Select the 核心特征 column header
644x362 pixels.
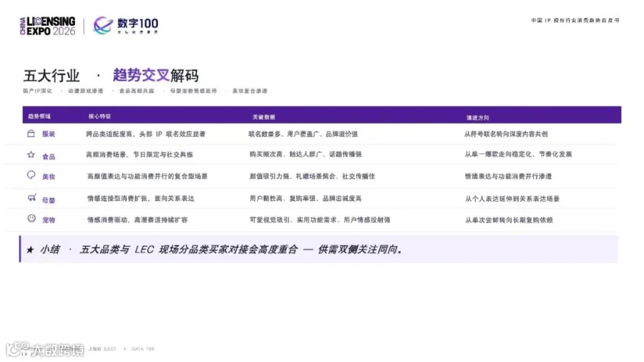(x=99, y=117)
